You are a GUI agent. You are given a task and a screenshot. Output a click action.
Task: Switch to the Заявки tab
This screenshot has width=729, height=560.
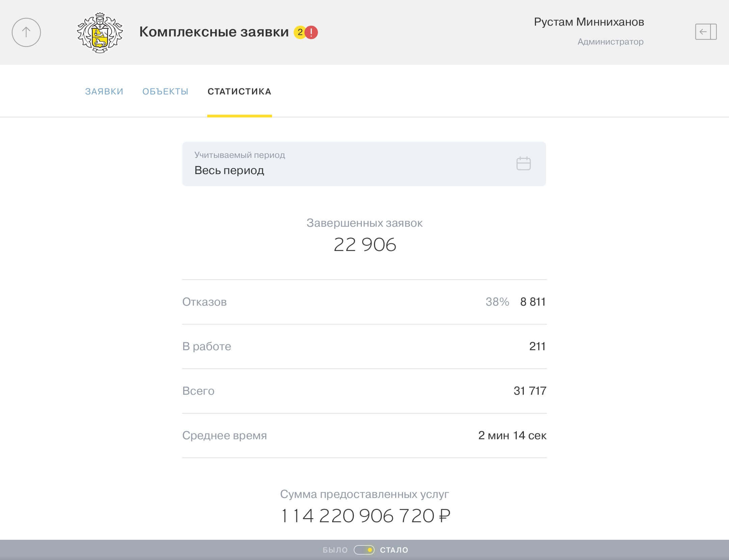click(104, 91)
